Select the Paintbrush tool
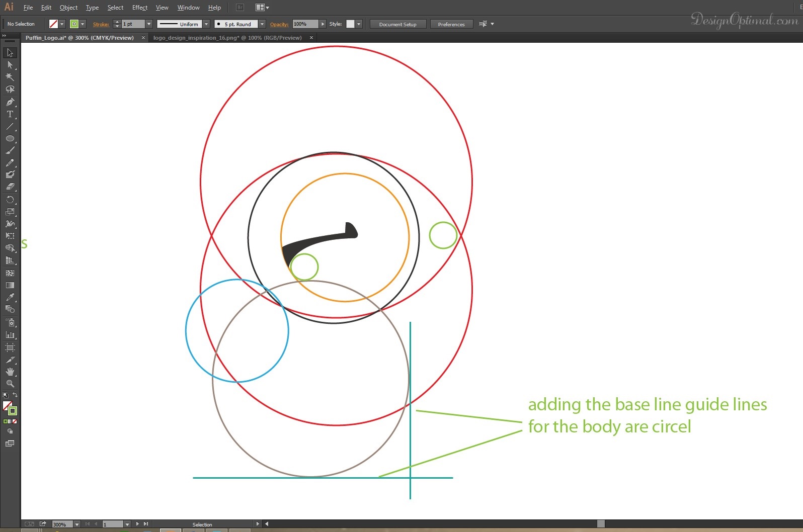803x532 pixels. click(x=10, y=150)
